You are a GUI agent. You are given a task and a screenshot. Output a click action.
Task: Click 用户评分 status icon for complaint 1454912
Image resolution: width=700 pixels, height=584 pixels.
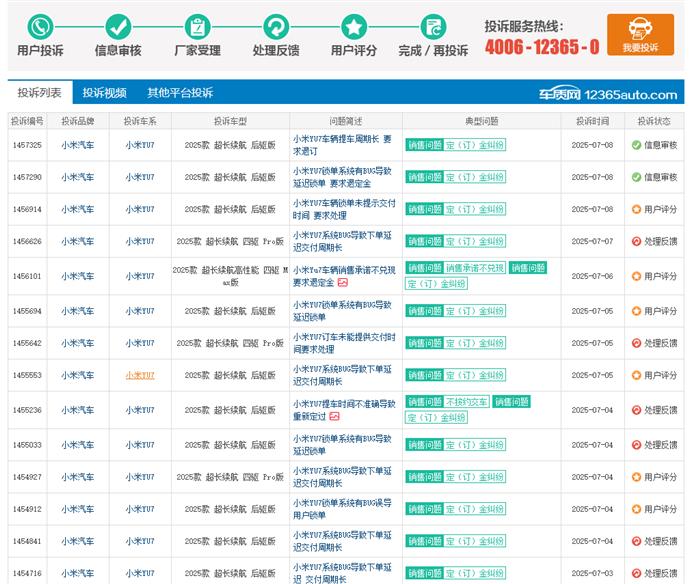[636, 509]
